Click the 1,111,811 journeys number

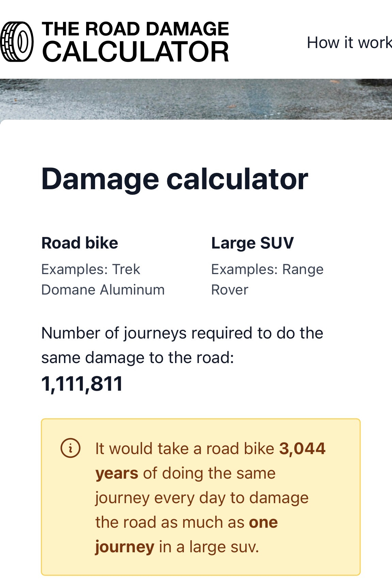tap(82, 384)
